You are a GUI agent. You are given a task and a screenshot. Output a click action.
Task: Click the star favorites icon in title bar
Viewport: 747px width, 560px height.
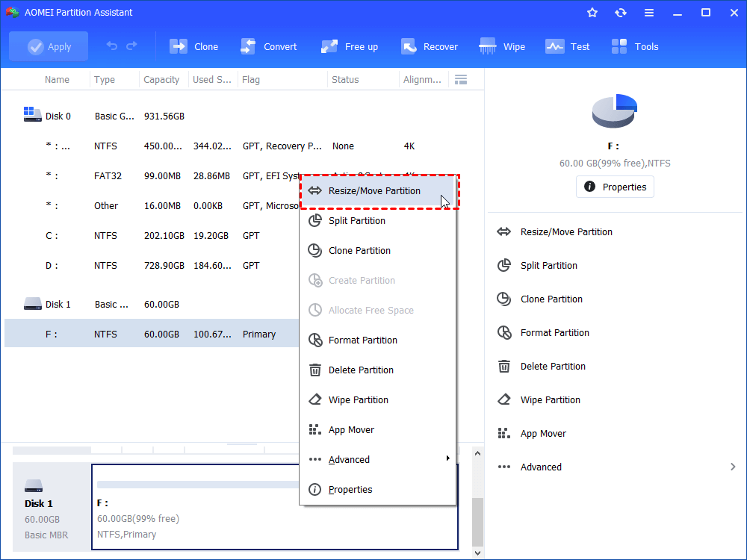click(x=592, y=13)
